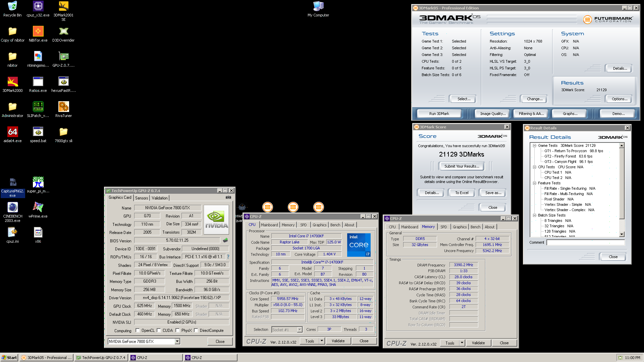The image size is (644, 362).
Task: Launch D3DOverrider desktop icon
Action: tap(63, 34)
